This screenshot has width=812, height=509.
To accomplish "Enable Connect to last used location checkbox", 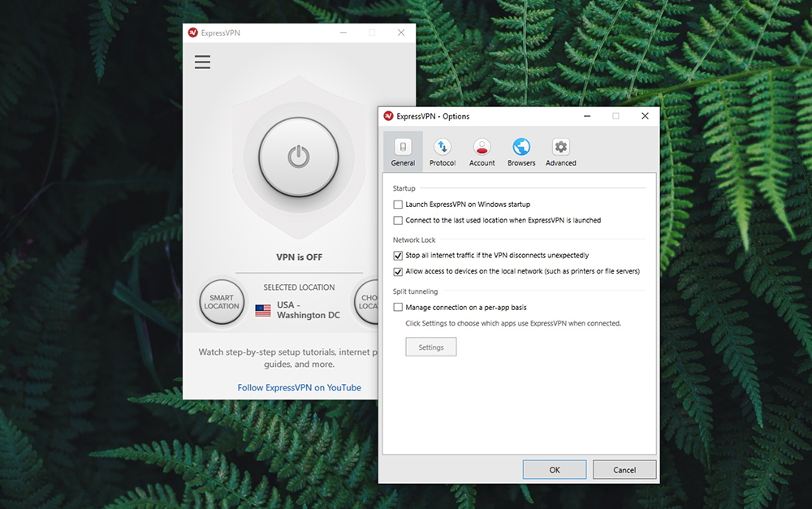I will point(398,221).
